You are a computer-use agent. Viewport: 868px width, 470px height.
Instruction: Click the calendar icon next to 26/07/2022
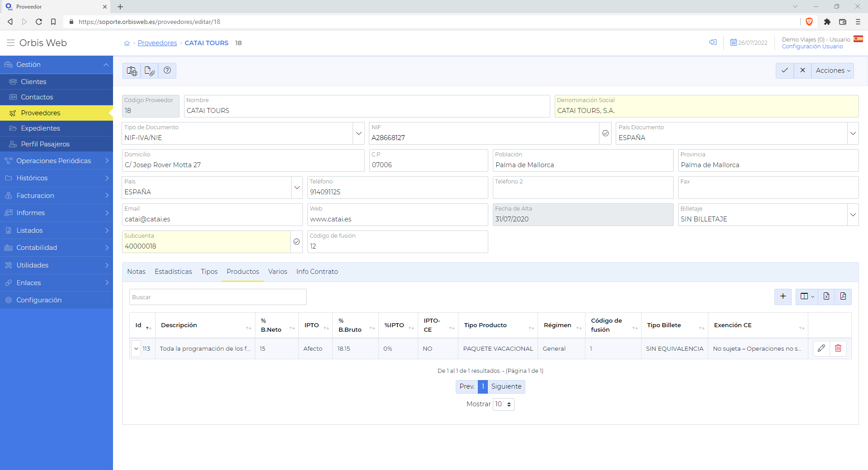point(734,42)
